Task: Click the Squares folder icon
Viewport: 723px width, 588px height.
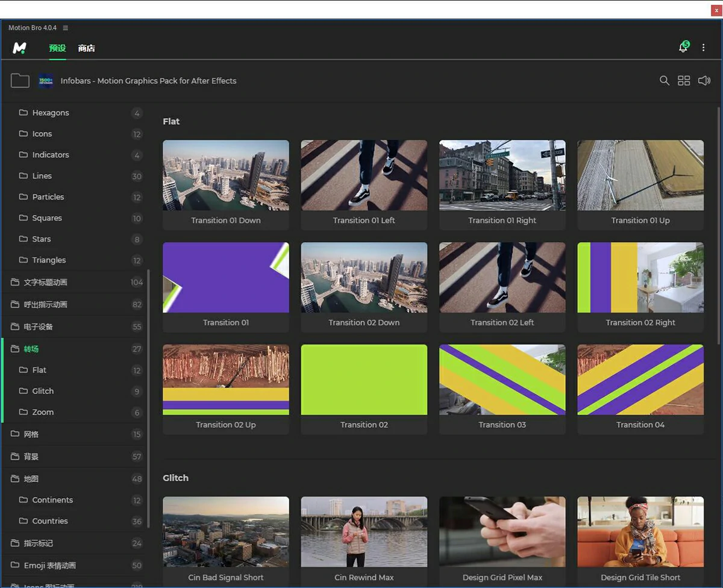Action: click(x=23, y=218)
